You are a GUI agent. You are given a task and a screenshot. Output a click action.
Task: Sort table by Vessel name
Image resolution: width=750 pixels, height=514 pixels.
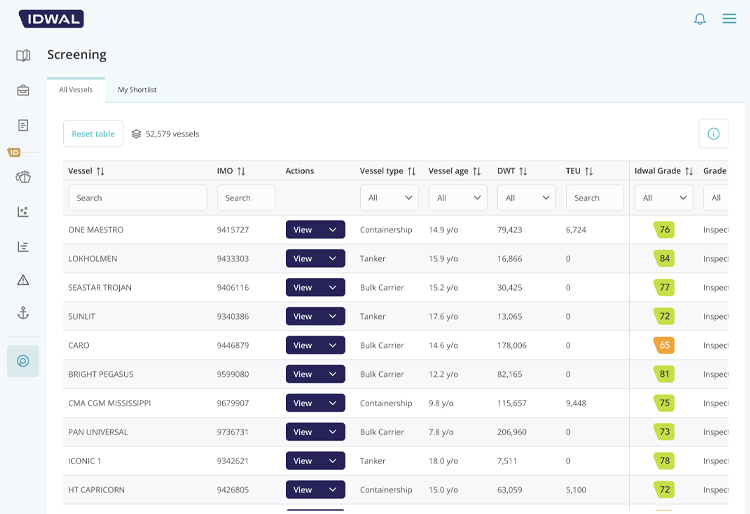(x=100, y=172)
